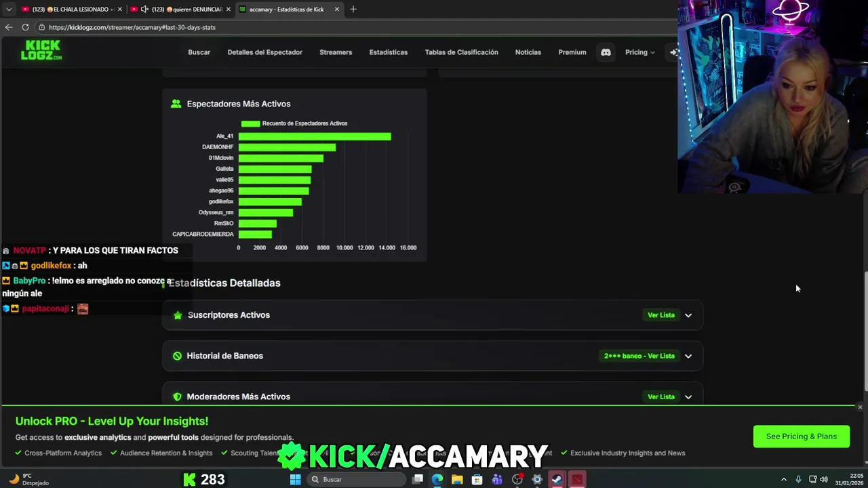The width and height of the screenshot is (868, 488).
Task: Show hidden system tray icons
Action: tap(784, 479)
